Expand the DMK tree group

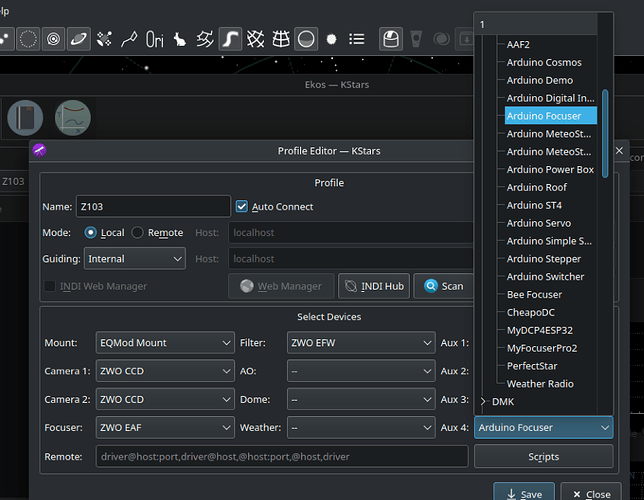pyautogui.click(x=483, y=401)
